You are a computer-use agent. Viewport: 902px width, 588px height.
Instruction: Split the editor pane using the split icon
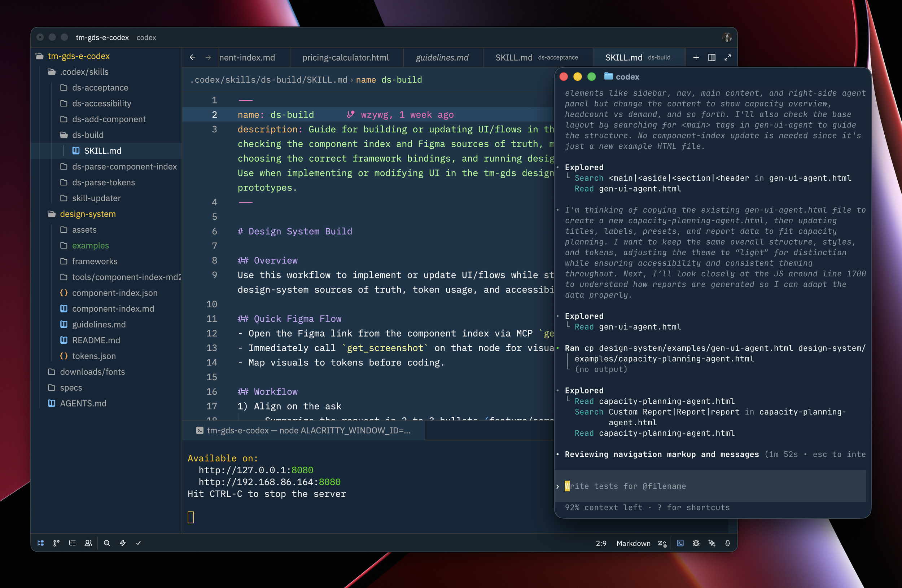(x=712, y=58)
